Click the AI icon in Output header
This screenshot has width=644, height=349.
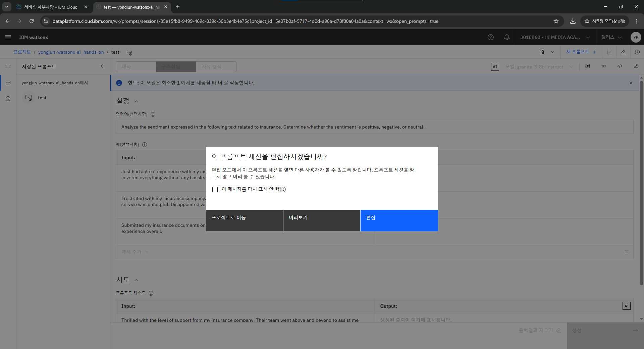[x=627, y=306]
